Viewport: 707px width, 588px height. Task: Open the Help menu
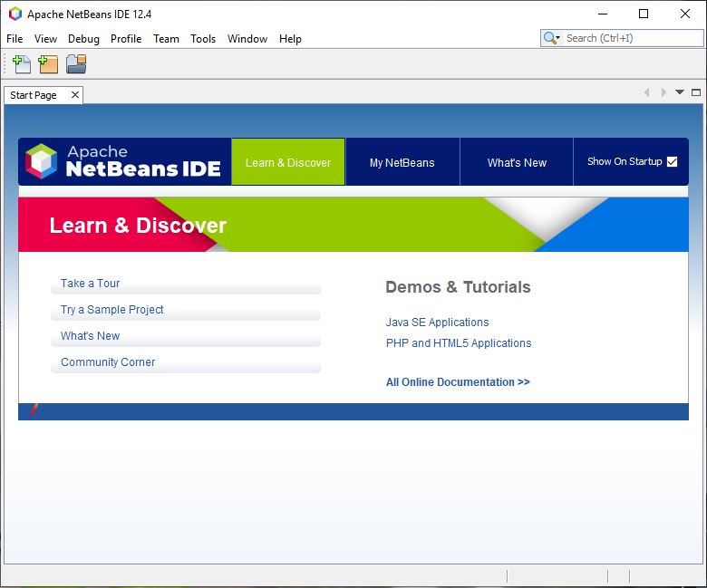(x=290, y=39)
